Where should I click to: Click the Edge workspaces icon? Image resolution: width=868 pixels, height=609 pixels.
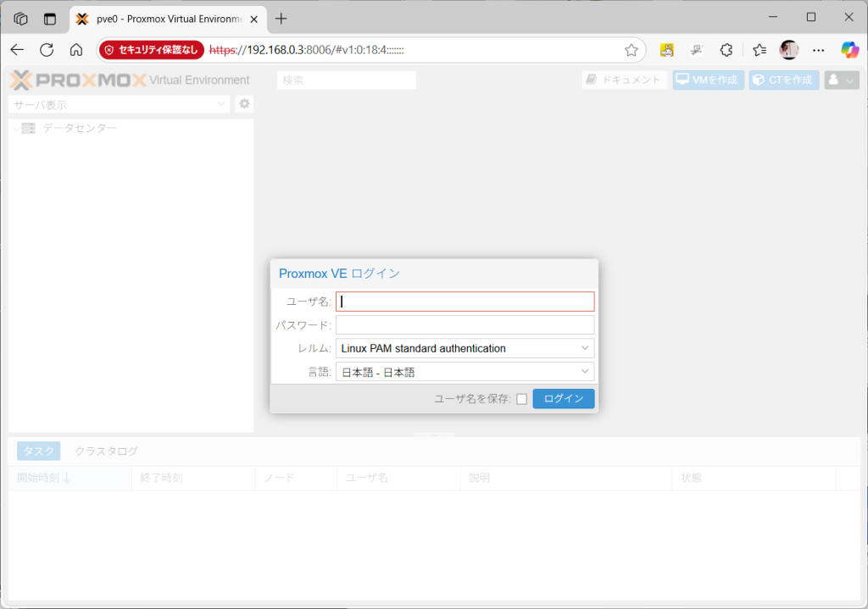pos(20,19)
